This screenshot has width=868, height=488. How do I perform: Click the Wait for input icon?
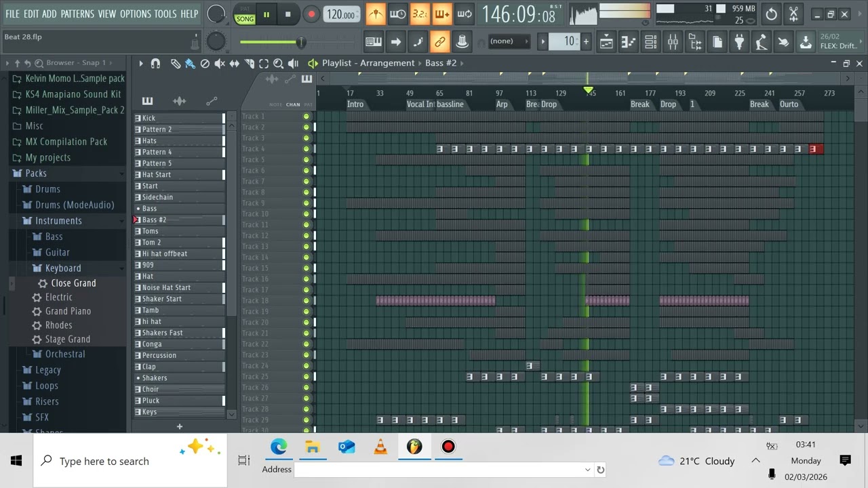click(397, 14)
